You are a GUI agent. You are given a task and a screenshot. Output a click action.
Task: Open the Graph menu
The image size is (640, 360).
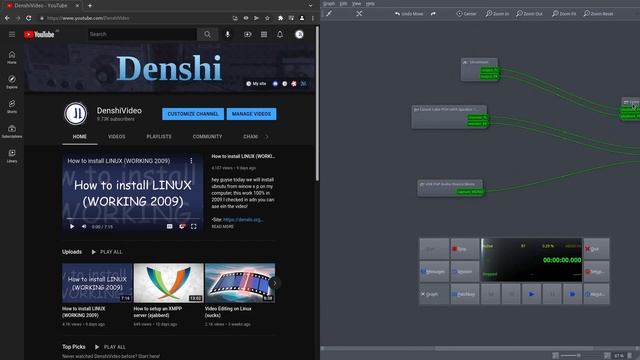click(329, 4)
